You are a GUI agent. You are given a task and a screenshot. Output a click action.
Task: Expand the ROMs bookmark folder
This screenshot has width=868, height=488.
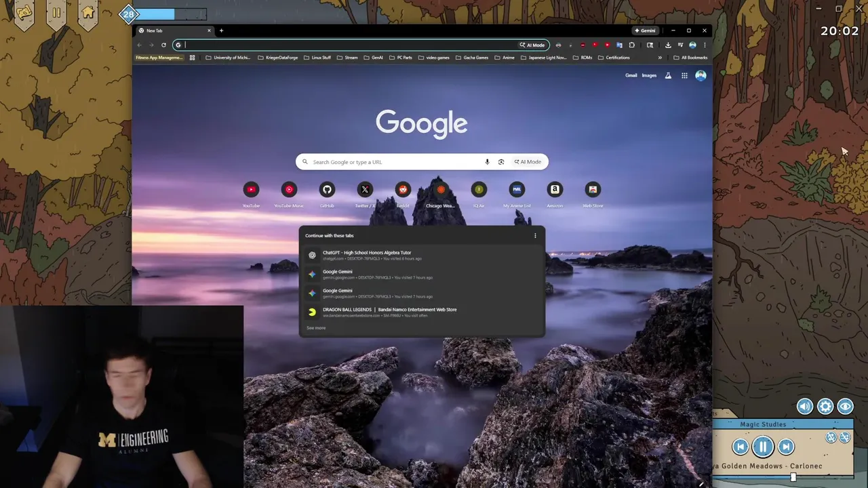tap(583, 58)
